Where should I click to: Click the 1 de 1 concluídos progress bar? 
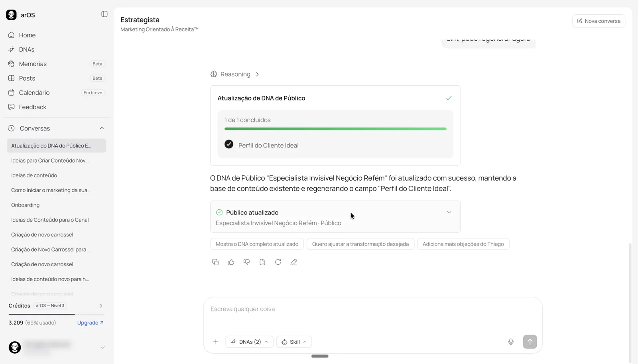[x=335, y=129]
